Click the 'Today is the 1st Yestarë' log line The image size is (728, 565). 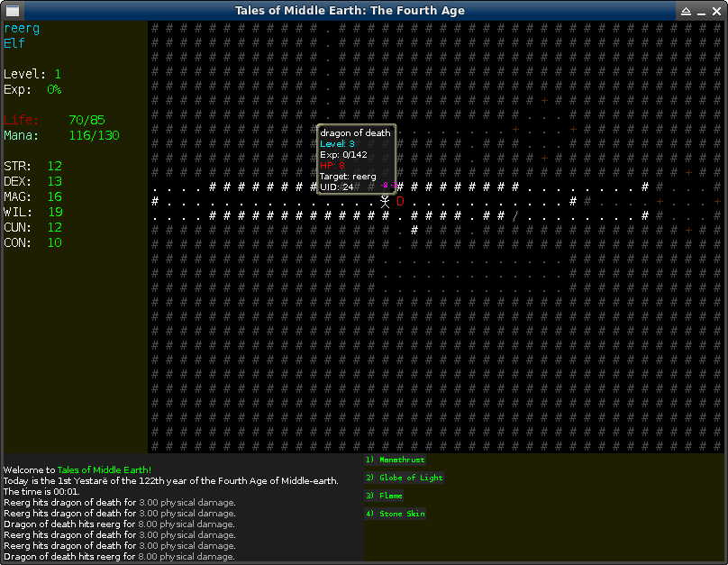tap(171, 480)
